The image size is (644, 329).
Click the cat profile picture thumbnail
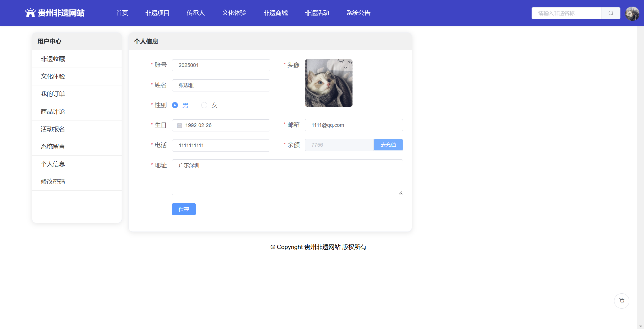[329, 83]
